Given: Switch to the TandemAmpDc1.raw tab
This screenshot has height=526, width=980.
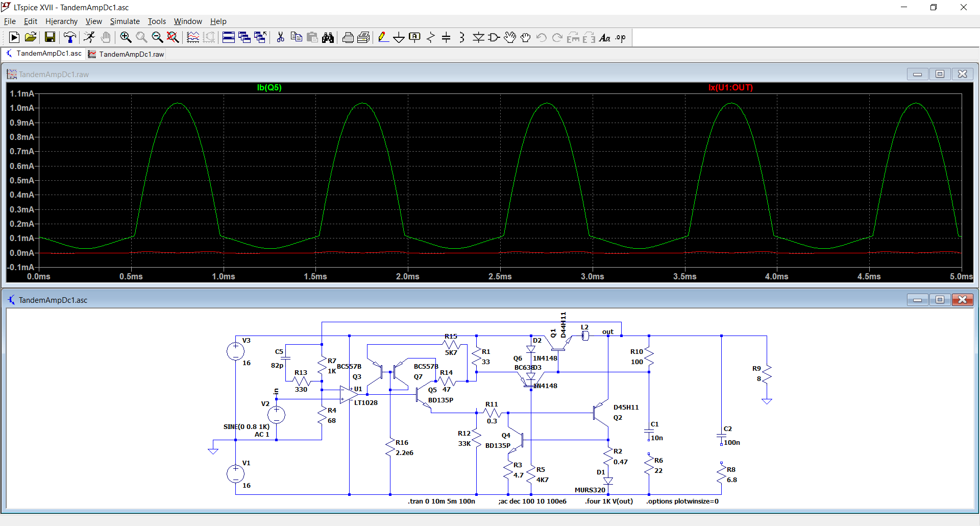Looking at the screenshot, I should [x=126, y=54].
